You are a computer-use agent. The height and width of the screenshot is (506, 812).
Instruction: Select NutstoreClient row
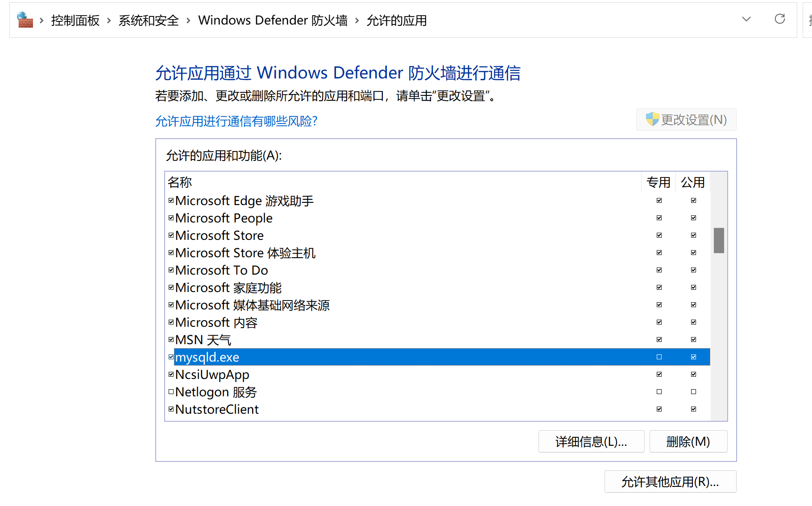(438, 409)
